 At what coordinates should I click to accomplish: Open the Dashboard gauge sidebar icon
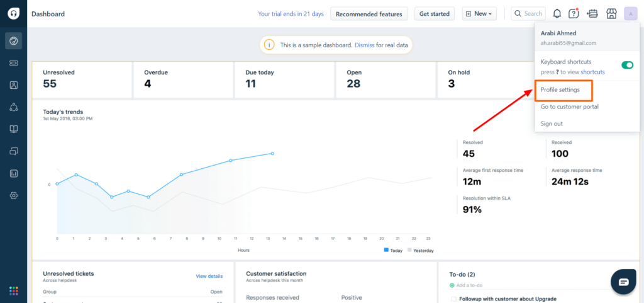pyautogui.click(x=14, y=41)
